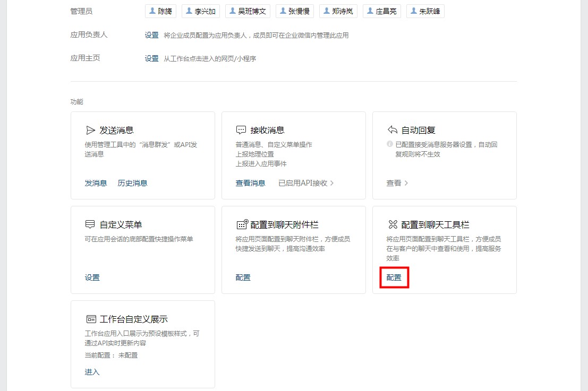The width and height of the screenshot is (588, 391).
Task: Open the 发消息 link
Action: click(96, 183)
